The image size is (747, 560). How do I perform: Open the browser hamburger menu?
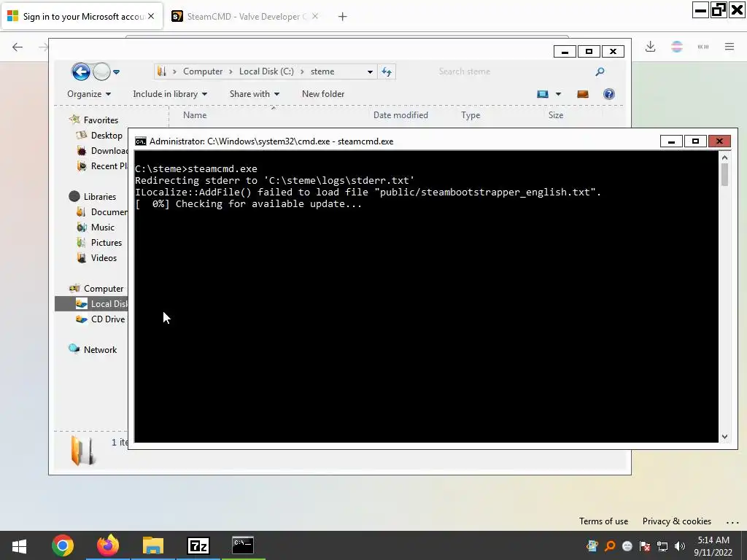[x=729, y=47]
